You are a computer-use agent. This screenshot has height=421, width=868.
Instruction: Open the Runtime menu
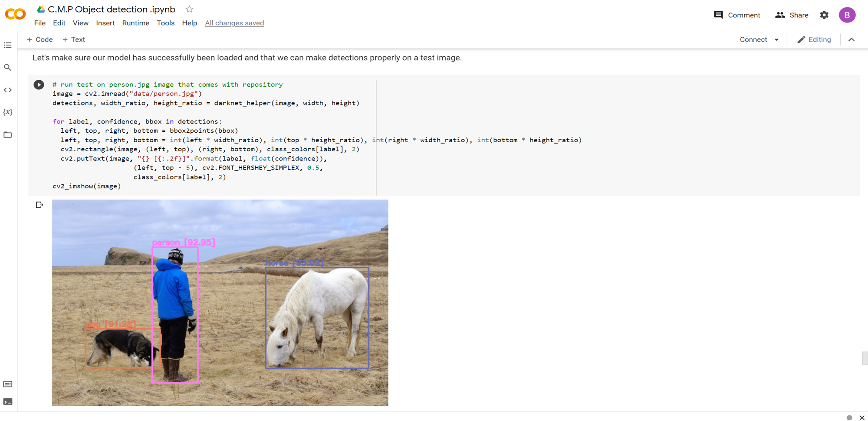point(135,23)
